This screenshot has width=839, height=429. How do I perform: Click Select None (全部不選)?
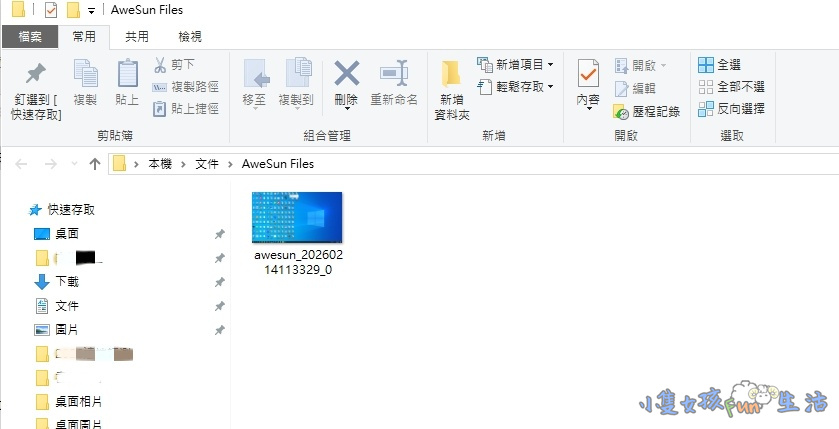pos(732,87)
